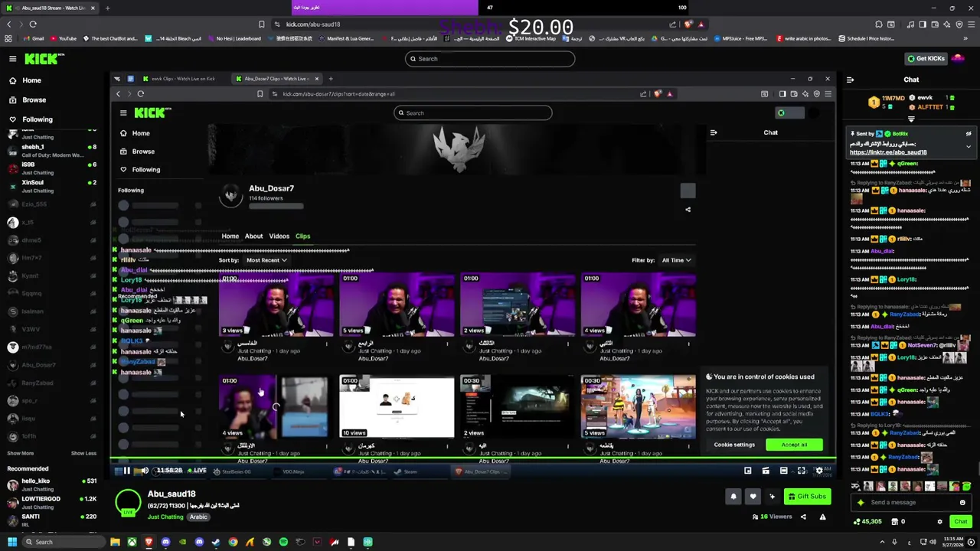This screenshot has width=980, height=551.
Task: Pause the stream video
Action: [127, 471]
